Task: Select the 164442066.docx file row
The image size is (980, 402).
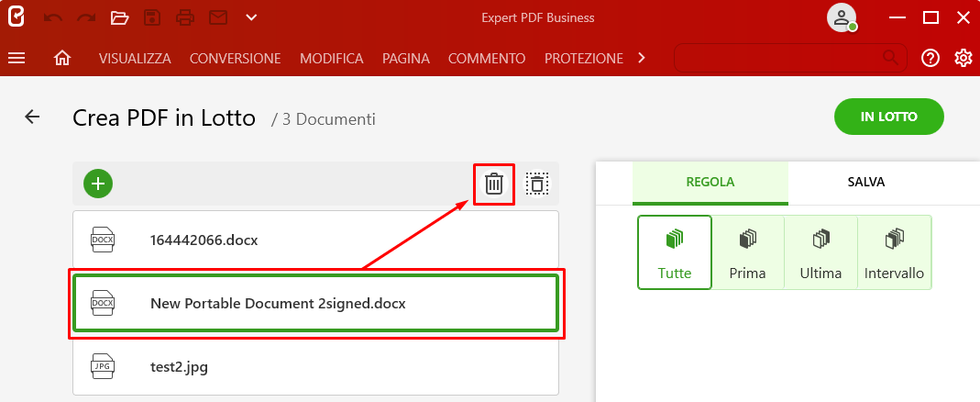Action: point(315,240)
